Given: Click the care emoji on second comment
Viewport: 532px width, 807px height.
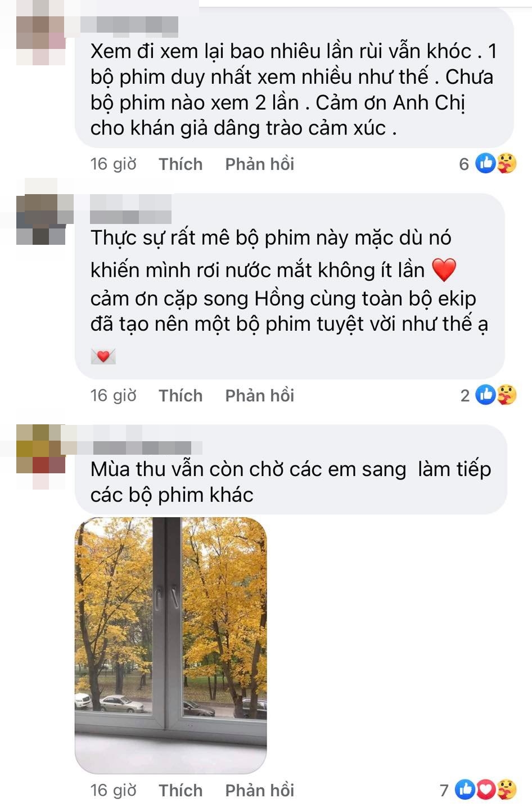Looking at the screenshot, I should click(506, 395).
